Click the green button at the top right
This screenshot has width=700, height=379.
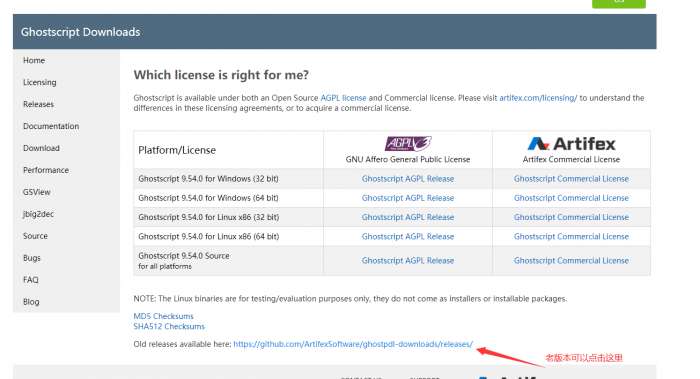619,4
